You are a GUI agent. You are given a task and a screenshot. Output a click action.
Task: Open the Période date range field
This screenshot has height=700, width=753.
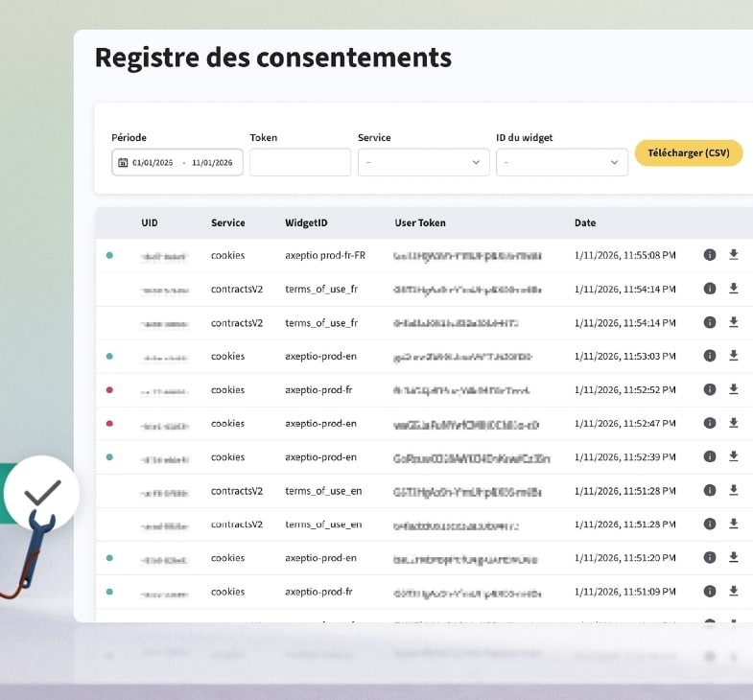click(x=177, y=162)
